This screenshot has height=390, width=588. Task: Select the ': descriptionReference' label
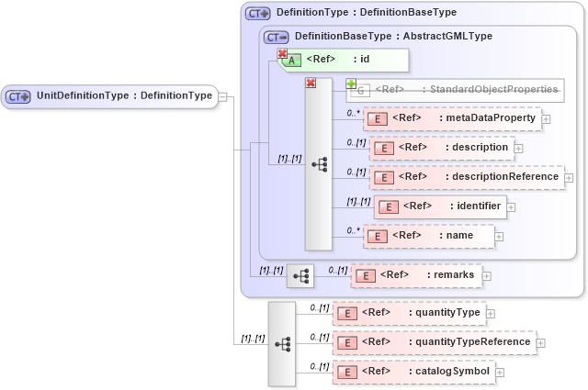pyautogui.click(x=502, y=176)
